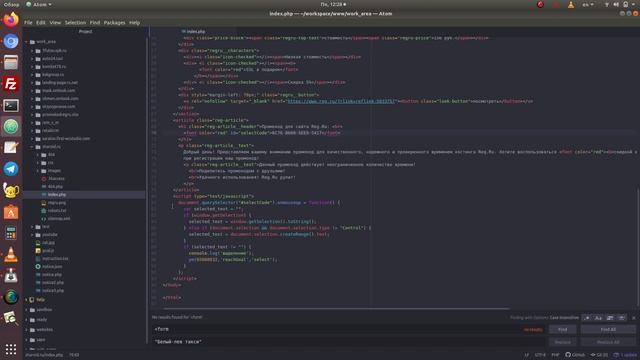The width and height of the screenshot is (640, 360).
Task: Switch to the Atom icon in dock
Action: tap(11, 127)
